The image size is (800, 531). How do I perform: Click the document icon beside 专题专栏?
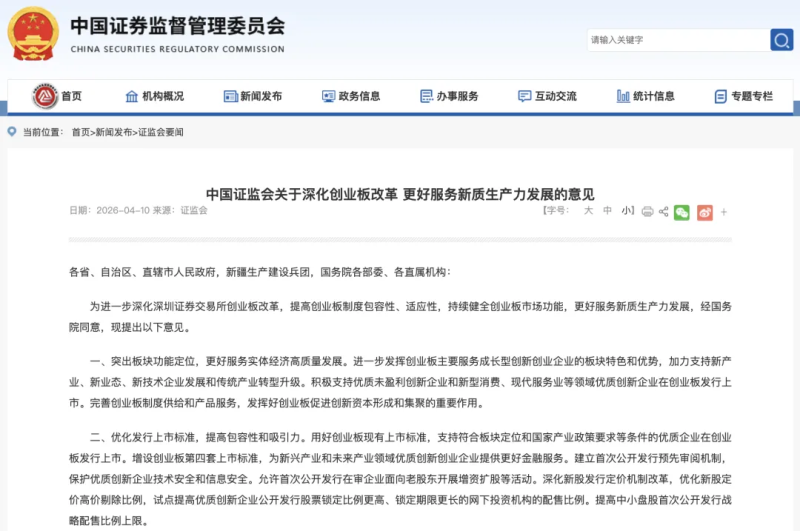[x=720, y=96]
